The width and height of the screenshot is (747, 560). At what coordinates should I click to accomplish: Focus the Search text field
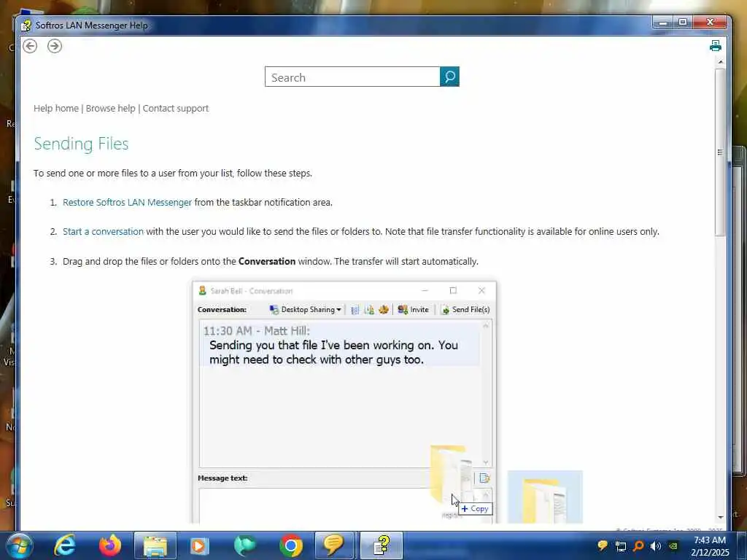[352, 77]
